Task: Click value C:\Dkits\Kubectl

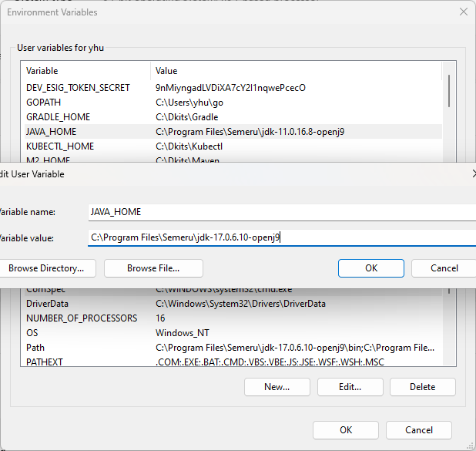Action: [189, 146]
